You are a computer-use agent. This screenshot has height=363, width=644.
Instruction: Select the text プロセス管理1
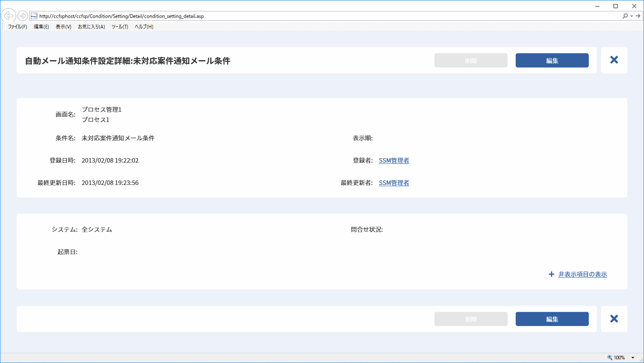102,109
